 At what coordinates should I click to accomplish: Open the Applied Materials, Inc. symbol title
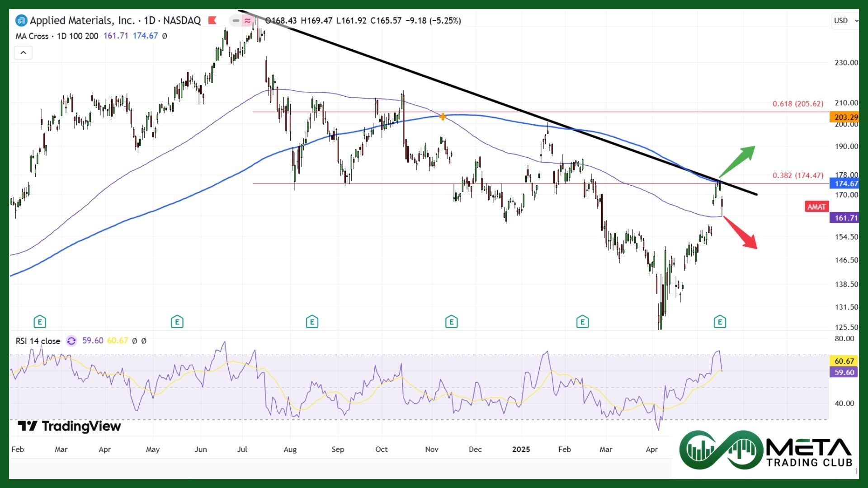(x=115, y=21)
